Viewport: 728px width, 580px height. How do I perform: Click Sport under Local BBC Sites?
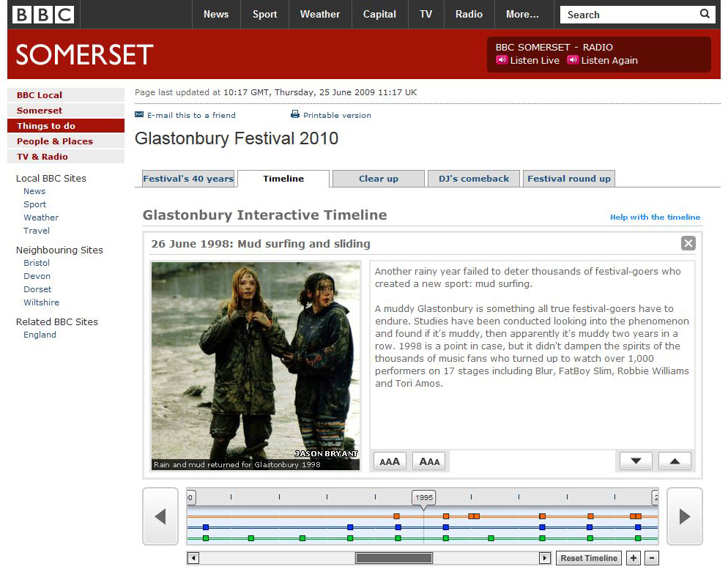[x=35, y=204]
